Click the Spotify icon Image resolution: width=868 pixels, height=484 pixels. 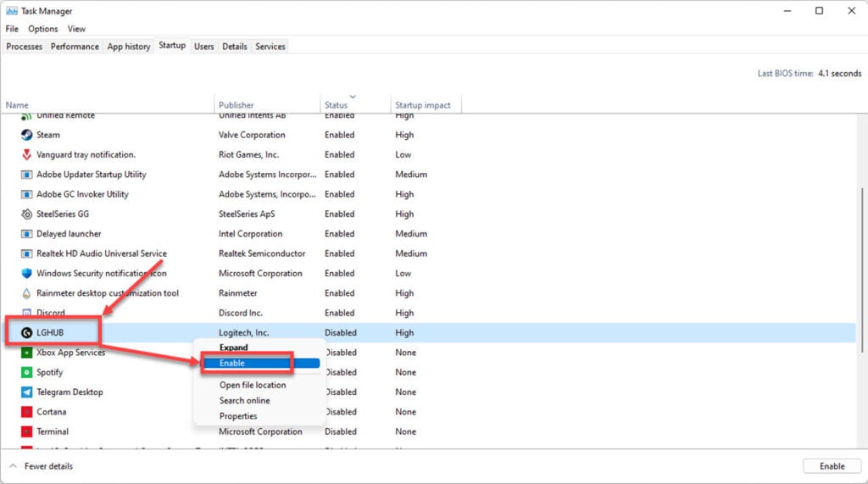pyautogui.click(x=26, y=372)
